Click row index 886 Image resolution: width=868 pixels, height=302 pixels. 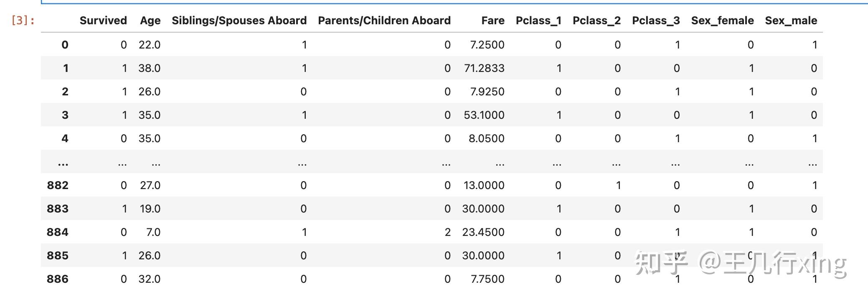pyautogui.click(x=58, y=279)
